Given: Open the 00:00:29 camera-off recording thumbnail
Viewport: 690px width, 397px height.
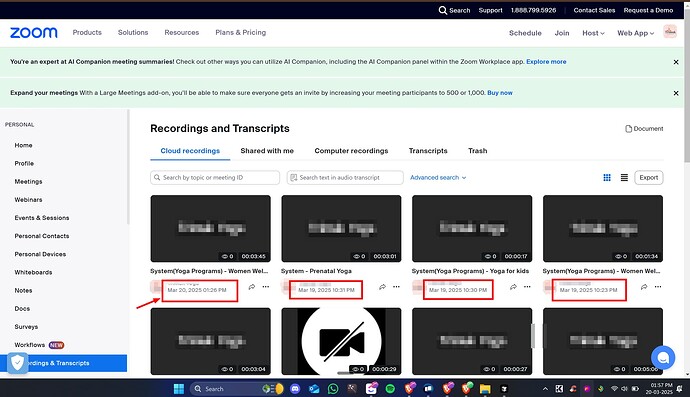Looking at the screenshot, I should point(341,341).
